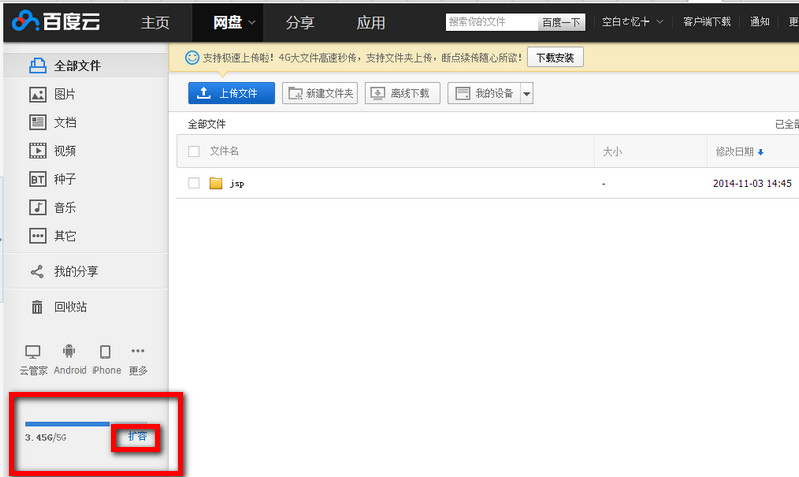
Task: Select the 视频 (Video) sidebar icon
Action: 38,151
